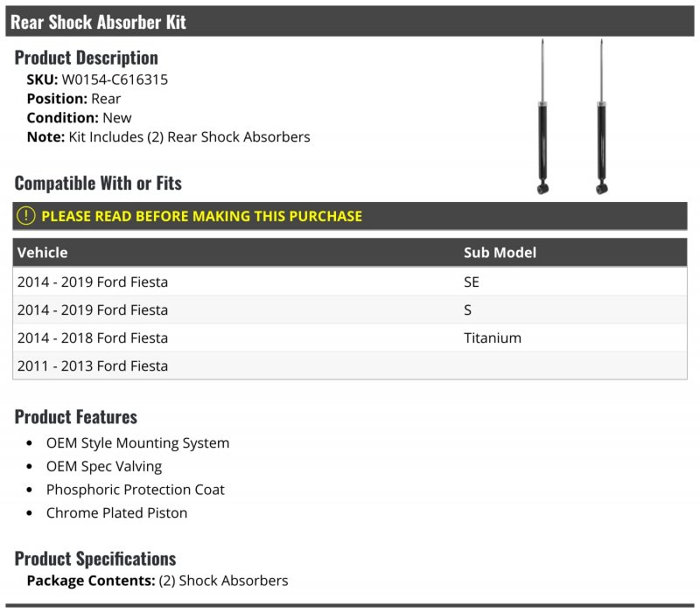Click the warning exclamation icon in the banner
This screenshot has height=613, width=700.
26,216
